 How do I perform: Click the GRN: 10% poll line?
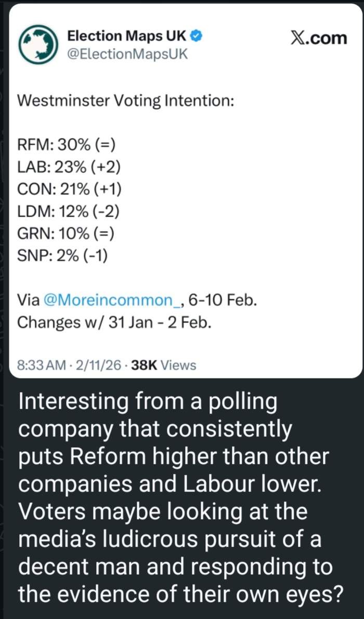[66, 234]
